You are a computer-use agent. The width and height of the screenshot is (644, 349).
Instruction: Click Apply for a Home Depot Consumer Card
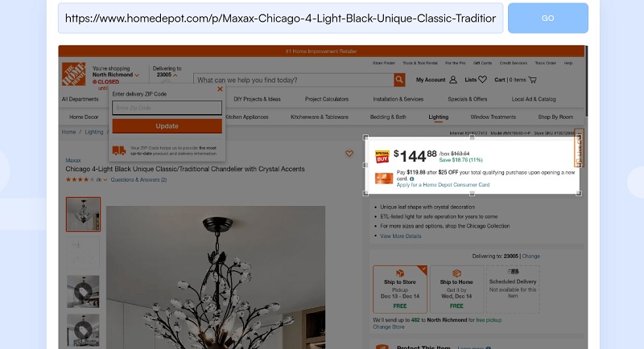(x=443, y=185)
